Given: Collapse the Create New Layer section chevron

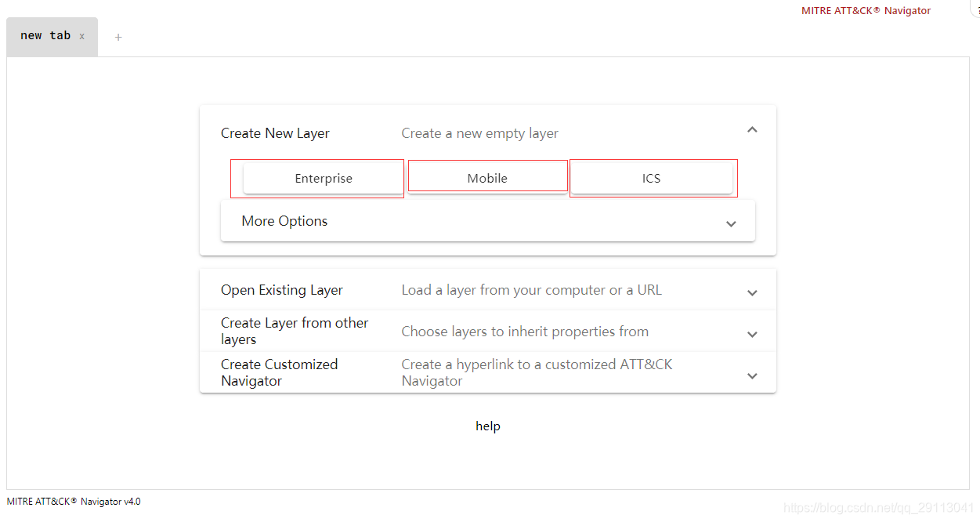Looking at the screenshot, I should pyautogui.click(x=752, y=130).
